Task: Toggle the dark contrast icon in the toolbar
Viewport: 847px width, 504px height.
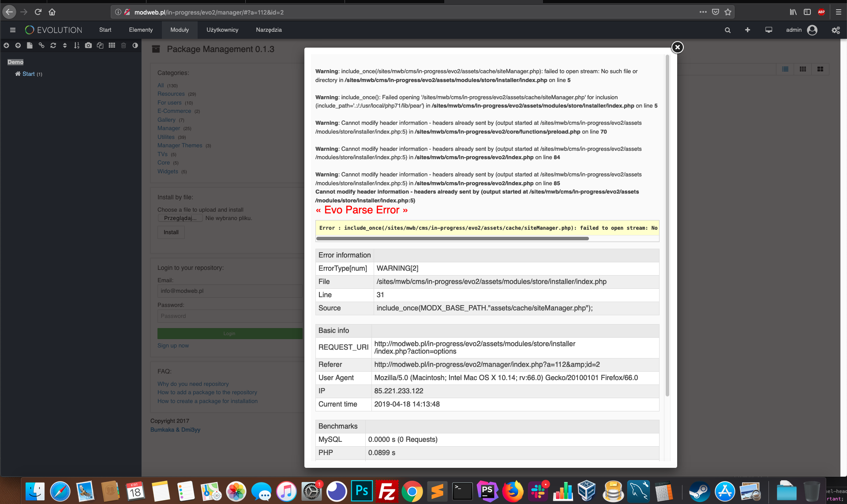Action: coord(135,45)
